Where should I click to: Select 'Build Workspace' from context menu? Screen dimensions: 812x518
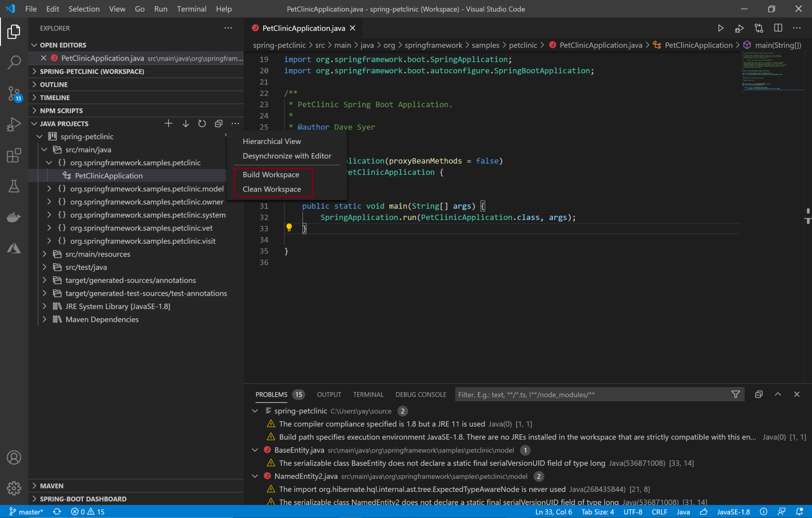pyautogui.click(x=270, y=174)
